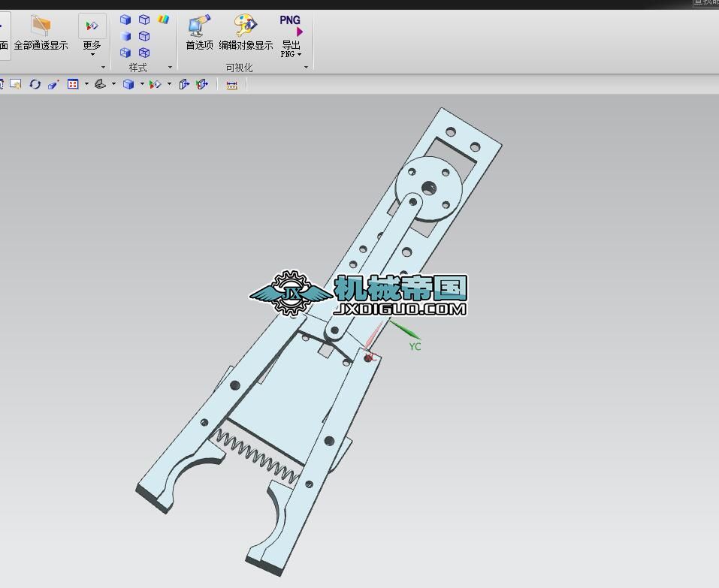
Task: Select the shaded style cube icon
Action: (x=125, y=20)
